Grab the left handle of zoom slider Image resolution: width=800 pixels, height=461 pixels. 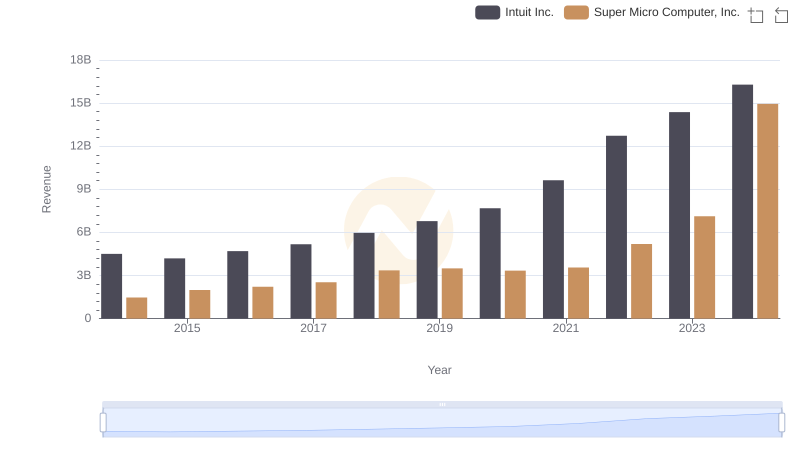tap(103, 423)
